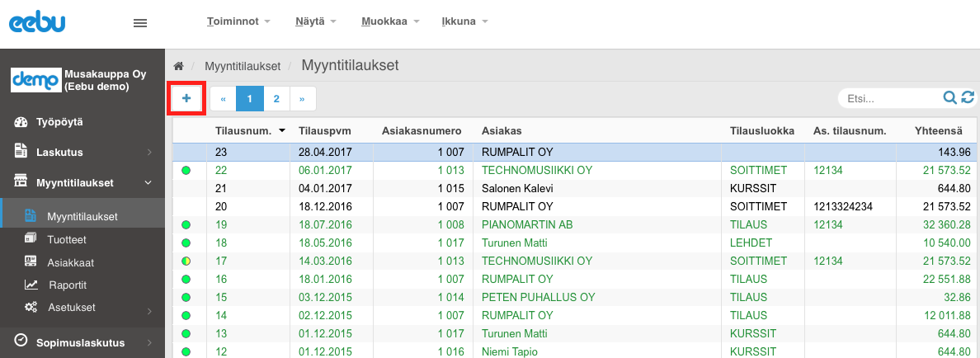Click the Tuotteet products icon
The width and height of the screenshot is (980, 358).
(x=31, y=238)
